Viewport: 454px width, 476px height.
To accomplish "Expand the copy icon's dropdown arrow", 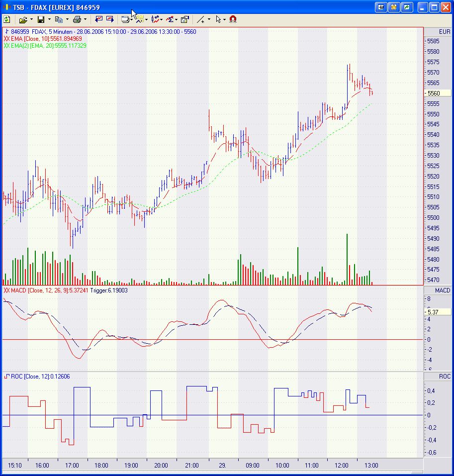I will 67,19.
